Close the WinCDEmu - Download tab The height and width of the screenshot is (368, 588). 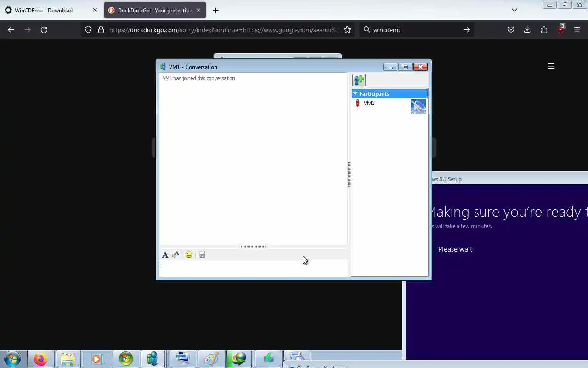95,10
